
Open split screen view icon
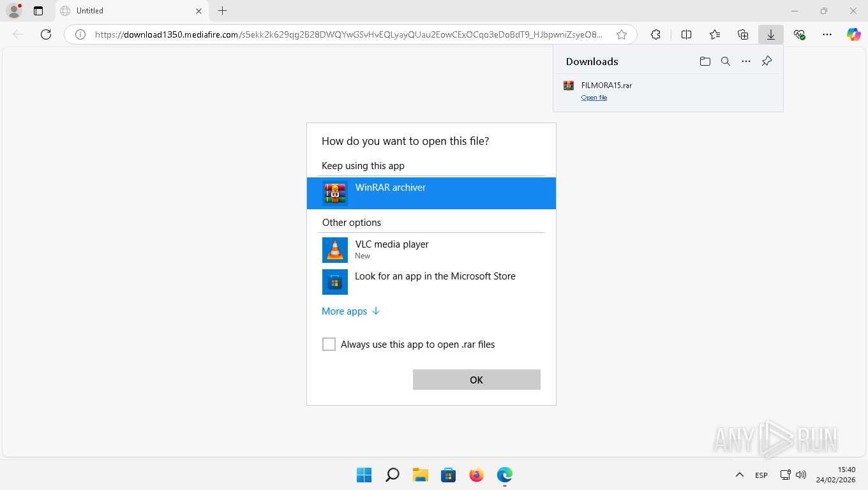click(686, 34)
